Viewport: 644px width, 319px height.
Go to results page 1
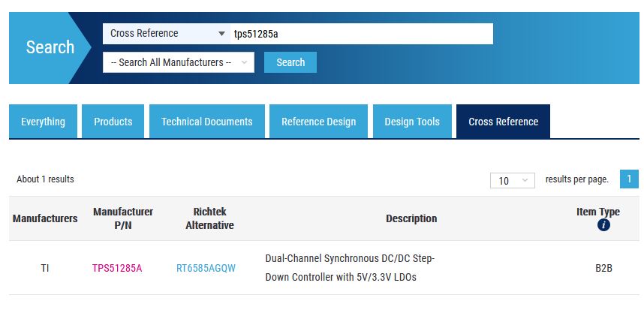pos(629,179)
